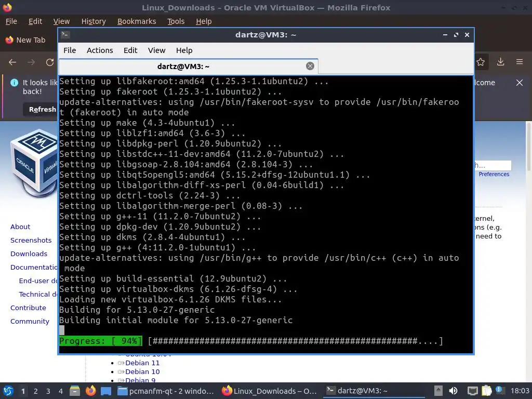Open the terminal Help menu
Viewport: 532px width, 399px height.
point(184,50)
